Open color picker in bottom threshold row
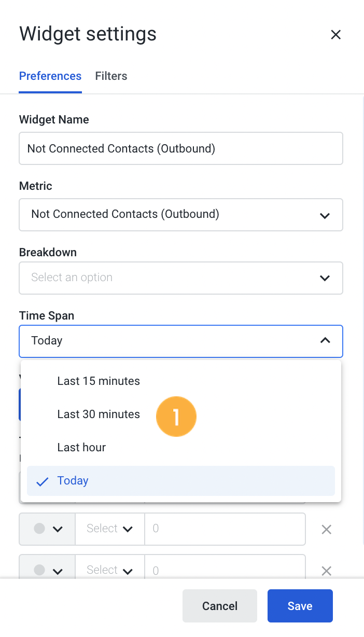364x637 pixels. point(48,570)
